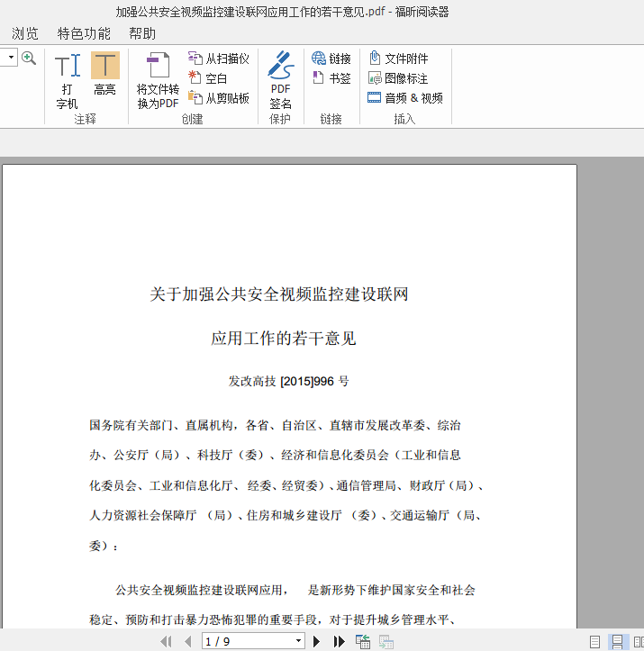
Task: Jump to the last page
Action: tap(340, 641)
